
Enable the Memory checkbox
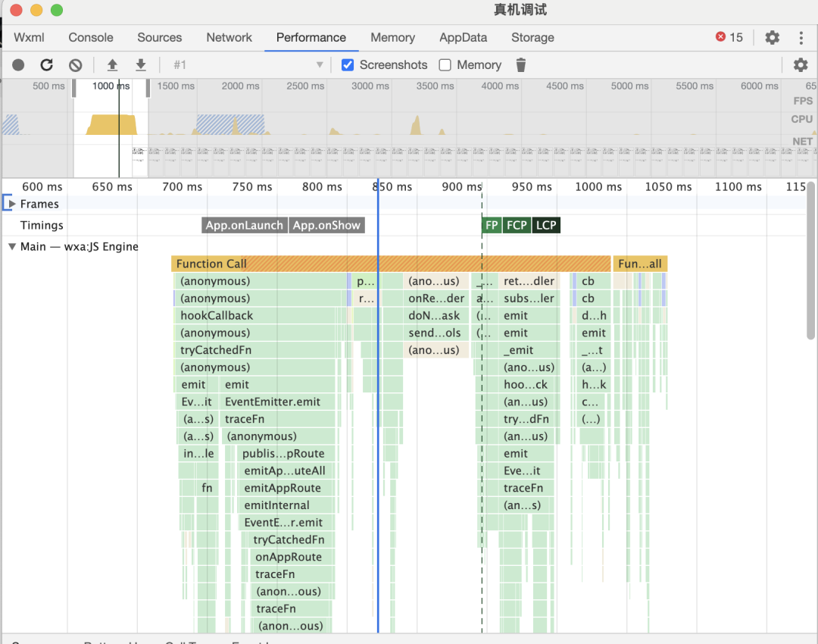pos(445,64)
